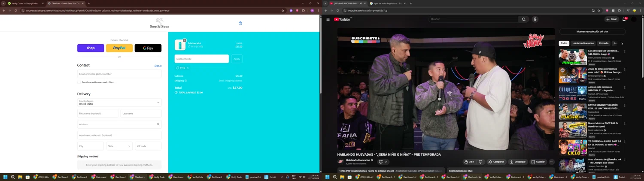
Task: Open Windows Search on the right taskbar
Action: (x=335, y=177)
